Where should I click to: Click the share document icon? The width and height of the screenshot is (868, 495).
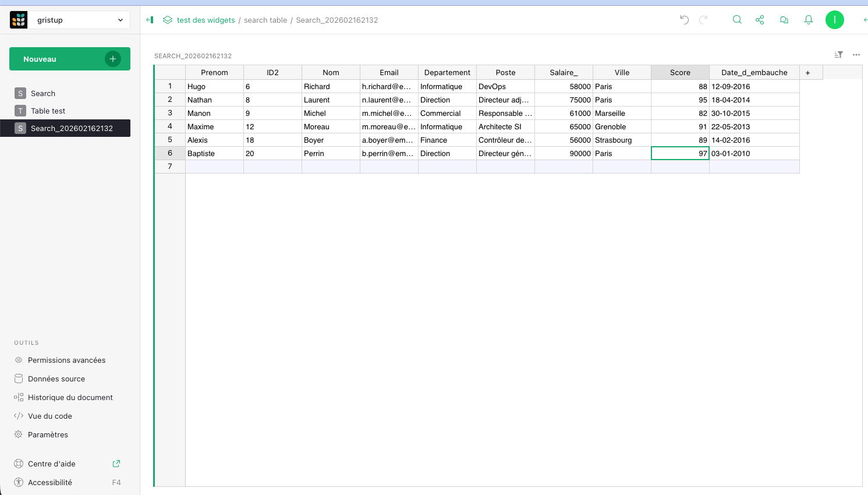click(760, 20)
